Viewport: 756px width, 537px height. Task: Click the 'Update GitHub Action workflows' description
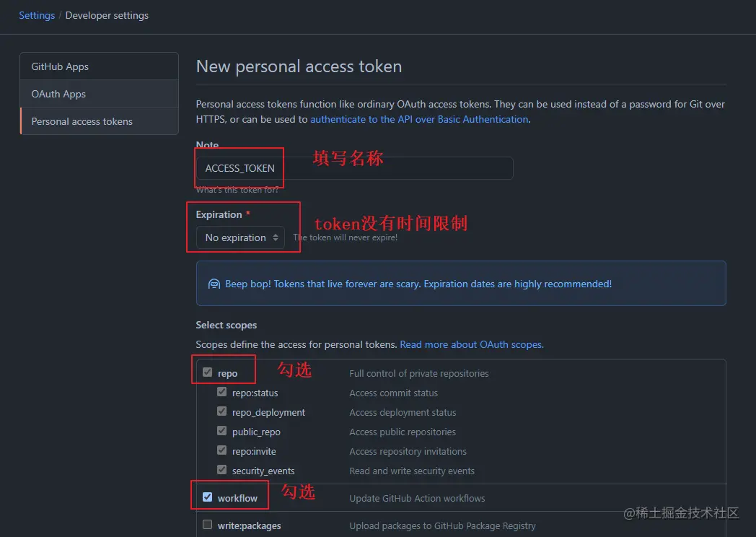coord(417,499)
